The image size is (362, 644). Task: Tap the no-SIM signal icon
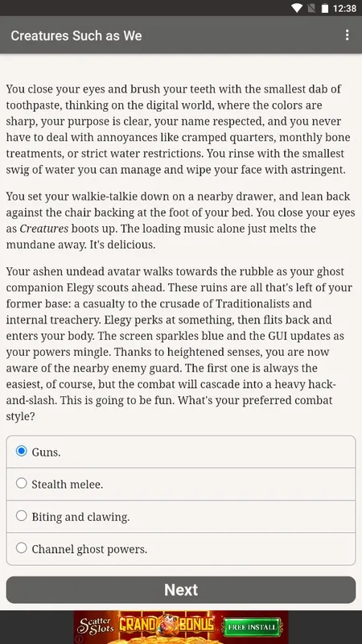coord(311,8)
